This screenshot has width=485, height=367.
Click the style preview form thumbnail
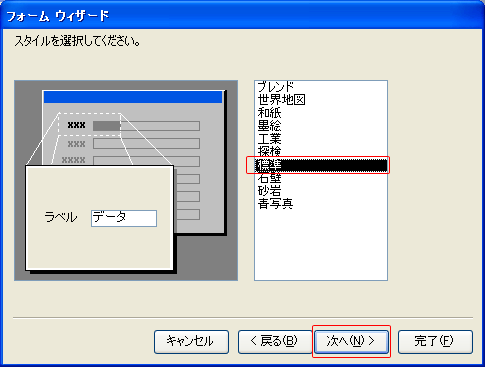[x=126, y=180]
